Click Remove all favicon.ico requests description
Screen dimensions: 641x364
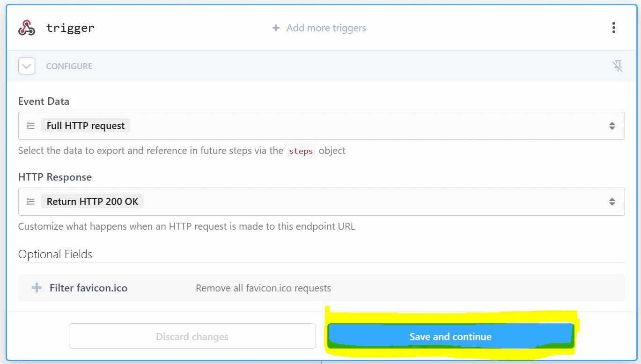click(263, 288)
